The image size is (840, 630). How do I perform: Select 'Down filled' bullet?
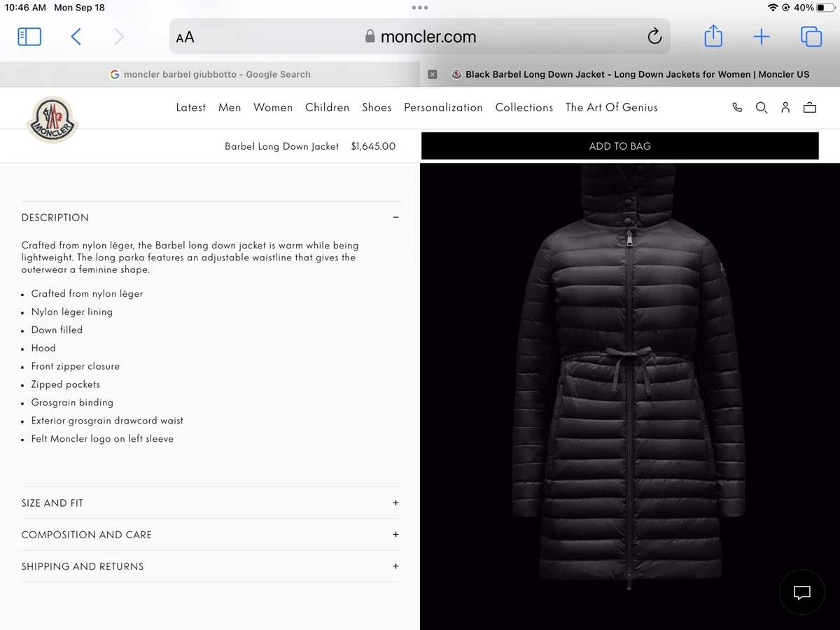click(x=57, y=330)
